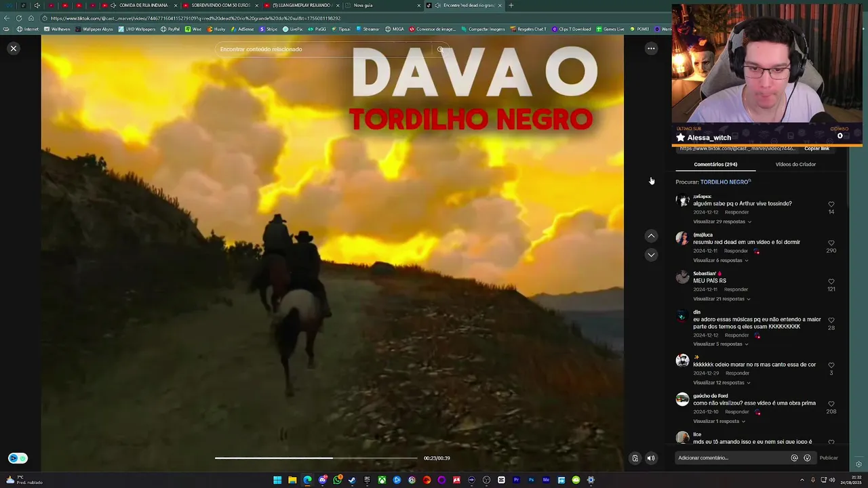The image size is (868, 488).
Task: Open gaúcho do Ford's profile avatar
Action: point(682,399)
